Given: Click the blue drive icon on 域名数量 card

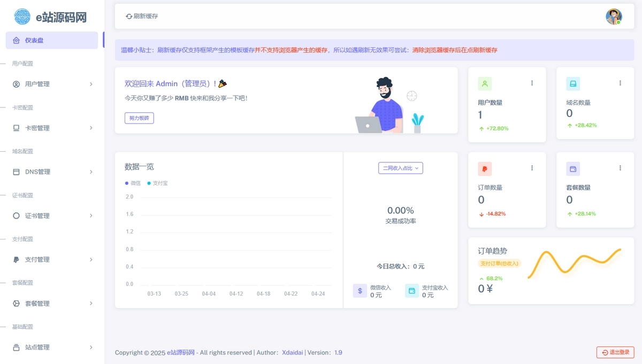Looking at the screenshot, I should (x=573, y=83).
